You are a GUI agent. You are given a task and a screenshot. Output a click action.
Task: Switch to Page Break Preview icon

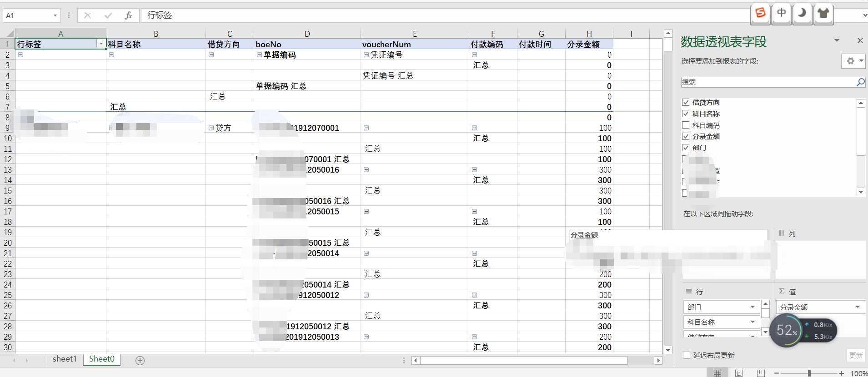click(761, 373)
